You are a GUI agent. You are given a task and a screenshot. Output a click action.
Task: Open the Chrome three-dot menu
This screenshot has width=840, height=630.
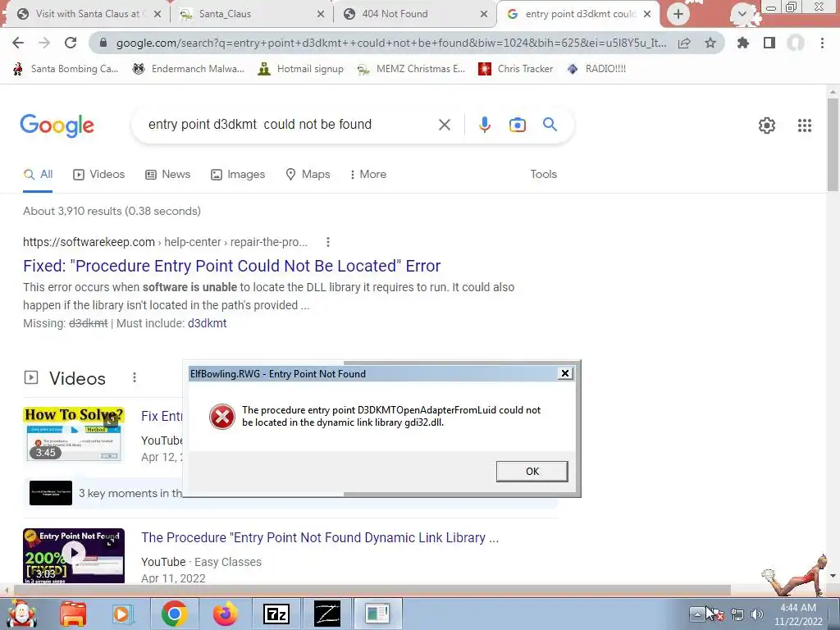tap(822, 43)
